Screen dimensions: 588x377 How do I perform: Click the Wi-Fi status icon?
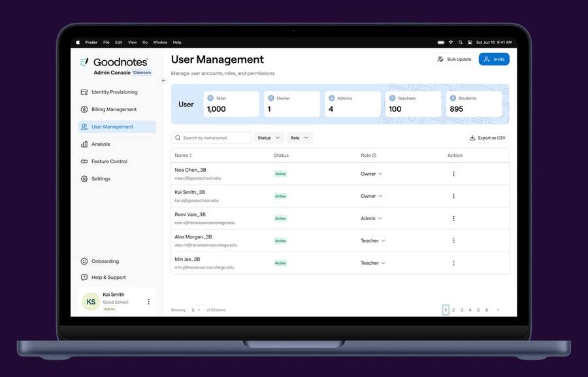point(451,42)
